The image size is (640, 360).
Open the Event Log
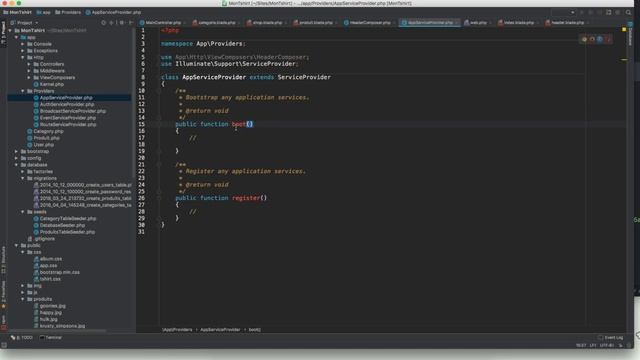[611, 338]
